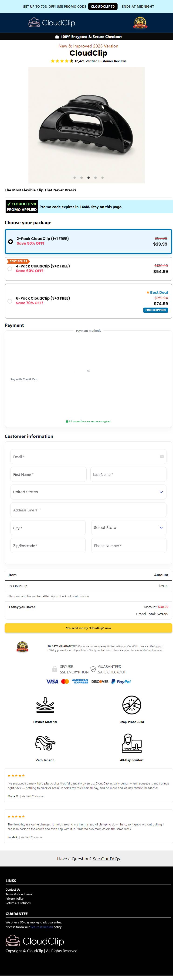Open the Select State dropdown
Screen dimensions: 173x980
[129, 527]
